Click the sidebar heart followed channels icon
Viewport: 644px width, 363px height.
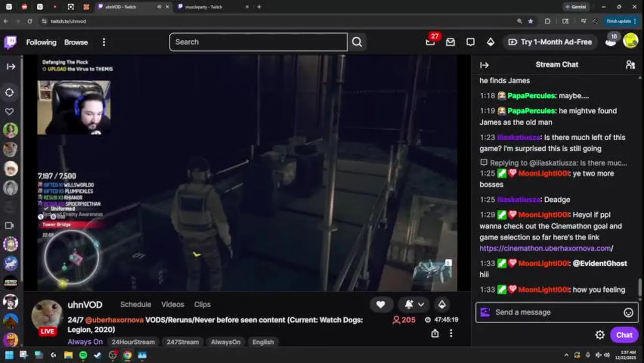pyautogui.click(x=10, y=111)
